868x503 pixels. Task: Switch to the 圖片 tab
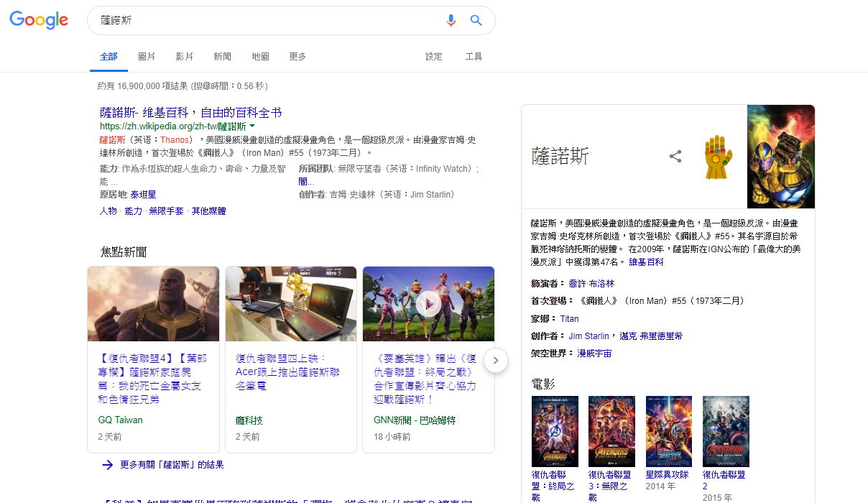147,57
